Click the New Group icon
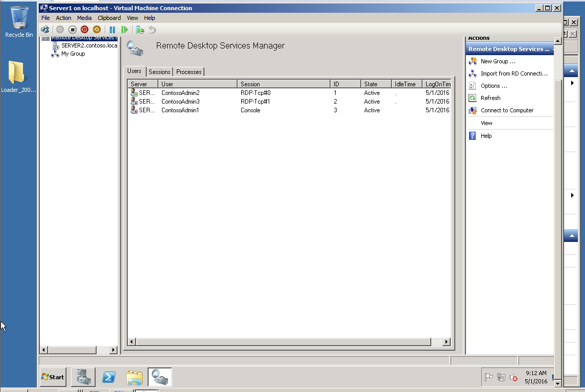Viewport: 585px width, 392px height. coord(473,61)
